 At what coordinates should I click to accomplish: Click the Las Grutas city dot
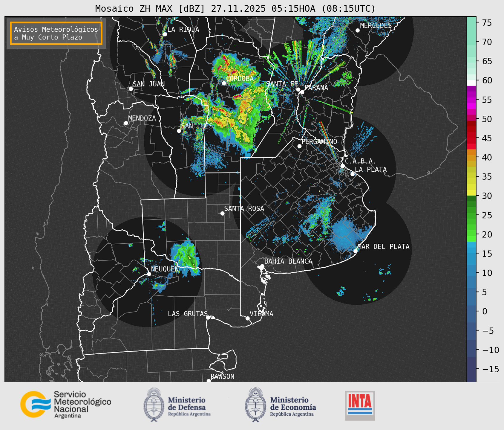point(208,318)
